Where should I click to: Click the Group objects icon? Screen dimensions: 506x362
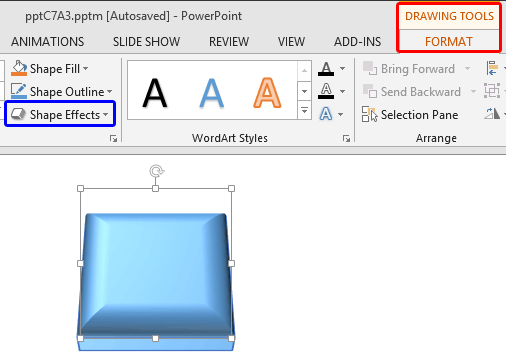492,91
